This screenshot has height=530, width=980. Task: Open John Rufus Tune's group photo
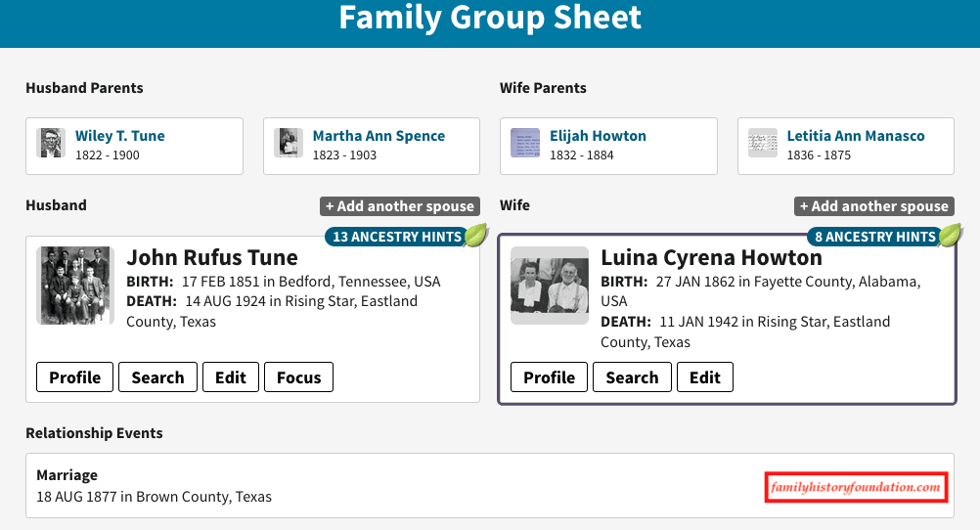(75, 286)
